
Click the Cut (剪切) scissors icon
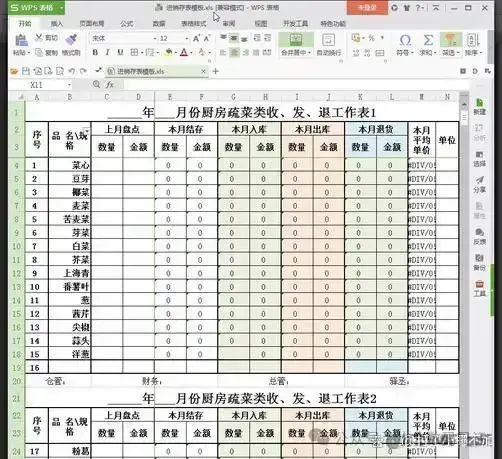click(39, 37)
